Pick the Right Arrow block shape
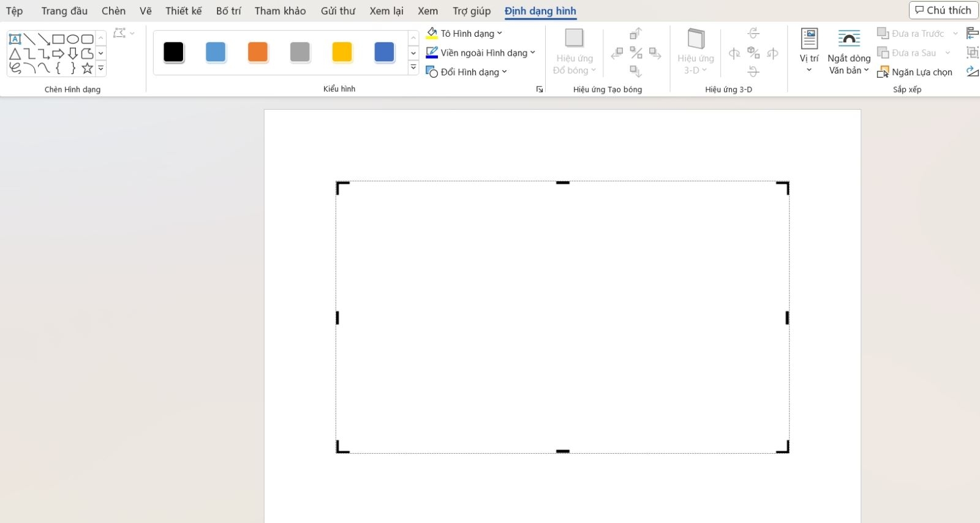Viewport: 980px width, 523px height. click(58, 54)
